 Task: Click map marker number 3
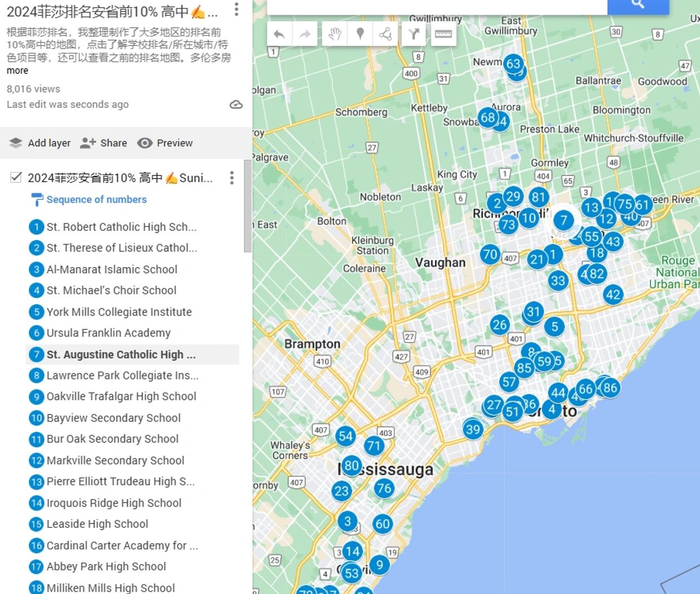(348, 521)
